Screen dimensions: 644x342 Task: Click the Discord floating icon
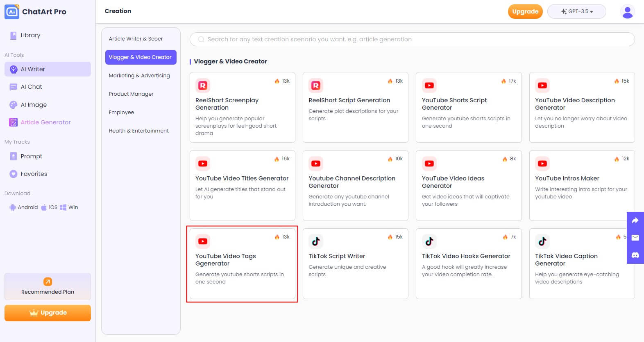coord(635,255)
